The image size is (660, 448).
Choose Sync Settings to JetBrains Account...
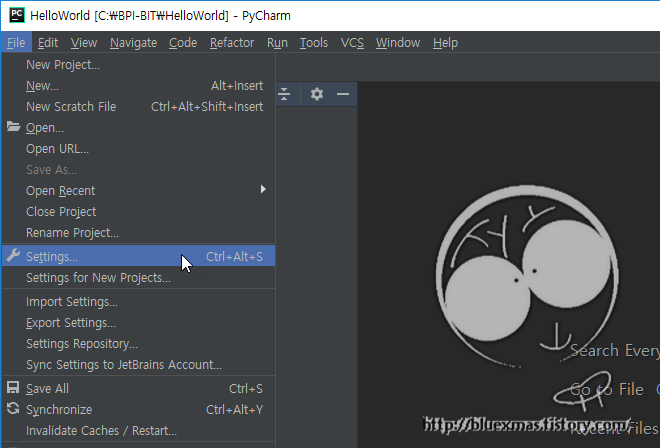tap(138, 365)
